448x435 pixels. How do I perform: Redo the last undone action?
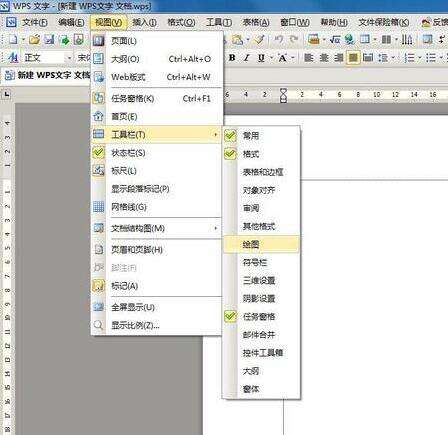point(294,40)
